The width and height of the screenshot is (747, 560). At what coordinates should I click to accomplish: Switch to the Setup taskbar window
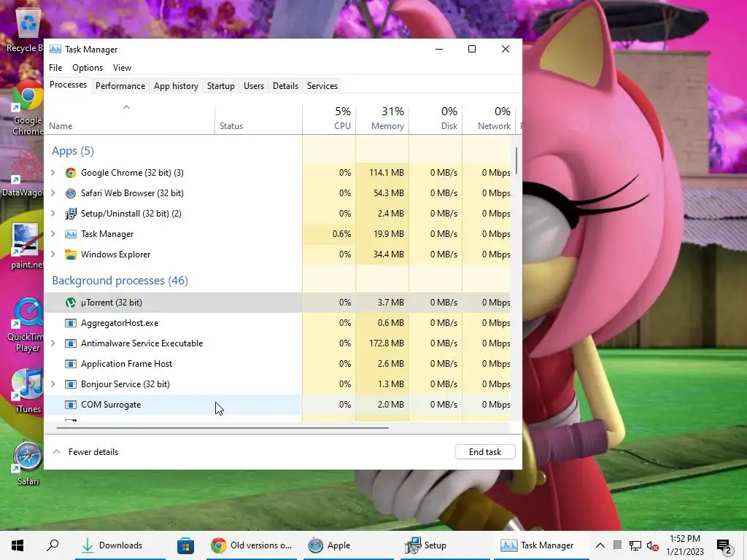[445, 545]
